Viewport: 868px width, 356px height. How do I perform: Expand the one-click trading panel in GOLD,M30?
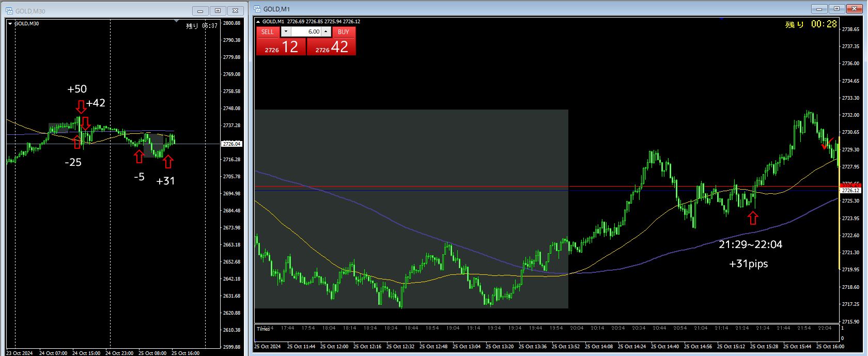(x=10, y=24)
